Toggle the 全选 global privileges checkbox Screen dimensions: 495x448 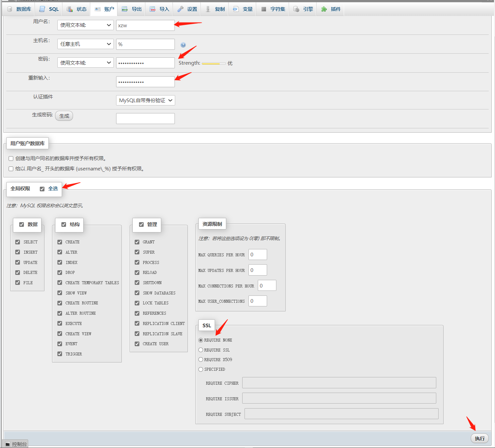(x=42, y=189)
